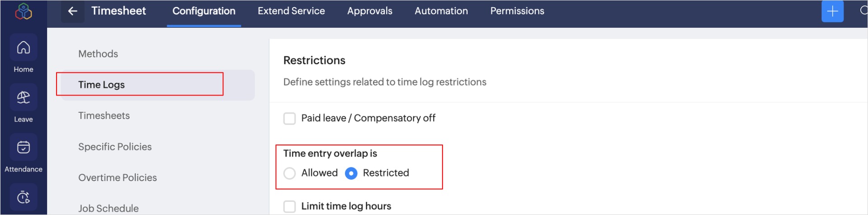Image resolution: width=868 pixels, height=215 pixels.
Task: Select the Allowed overlap radio button
Action: pos(289,173)
